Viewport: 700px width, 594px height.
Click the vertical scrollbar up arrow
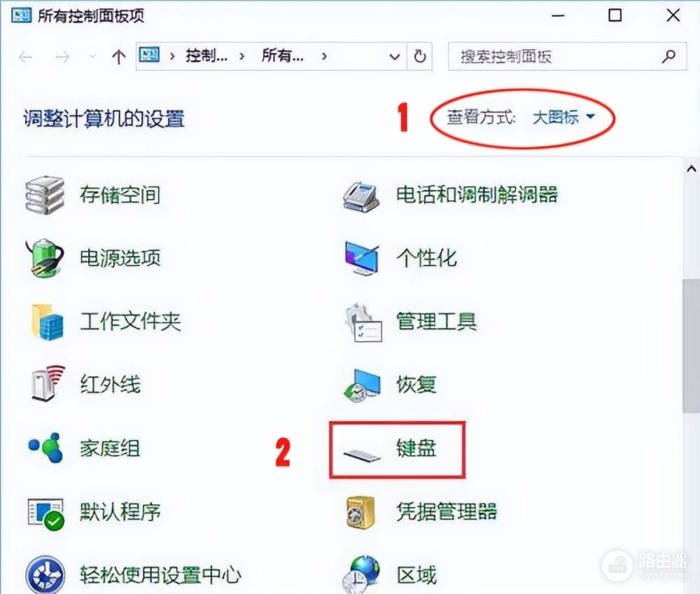pyautogui.click(x=692, y=169)
